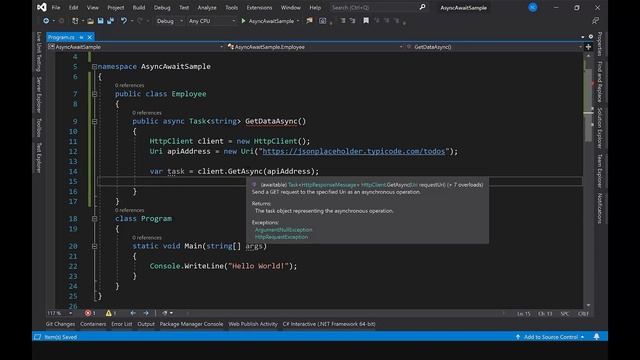The height and width of the screenshot is (360, 640).
Task: Open the GetDataAsync() member dropdown
Action: click(x=494, y=47)
